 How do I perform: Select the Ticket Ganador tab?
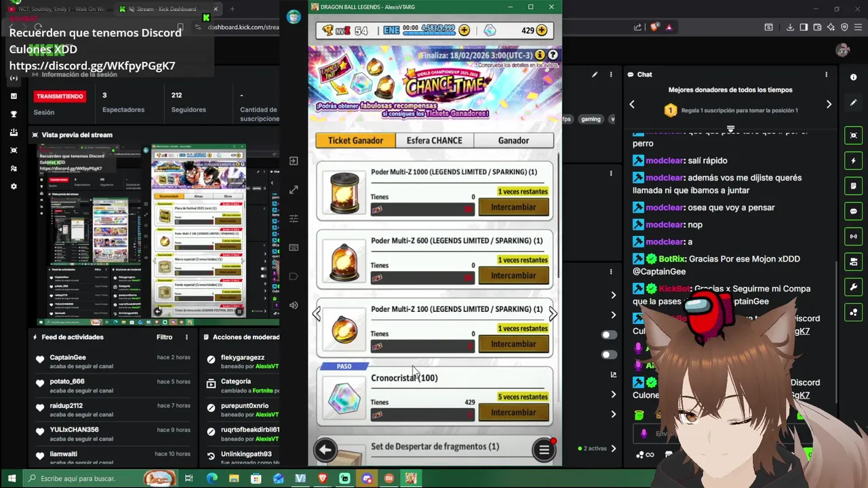pyautogui.click(x=355, y=140)
